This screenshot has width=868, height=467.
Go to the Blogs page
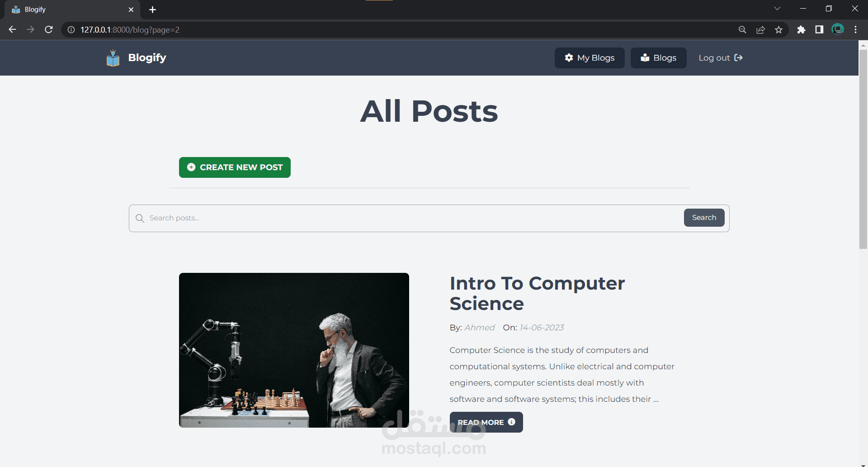coord(658,58)
